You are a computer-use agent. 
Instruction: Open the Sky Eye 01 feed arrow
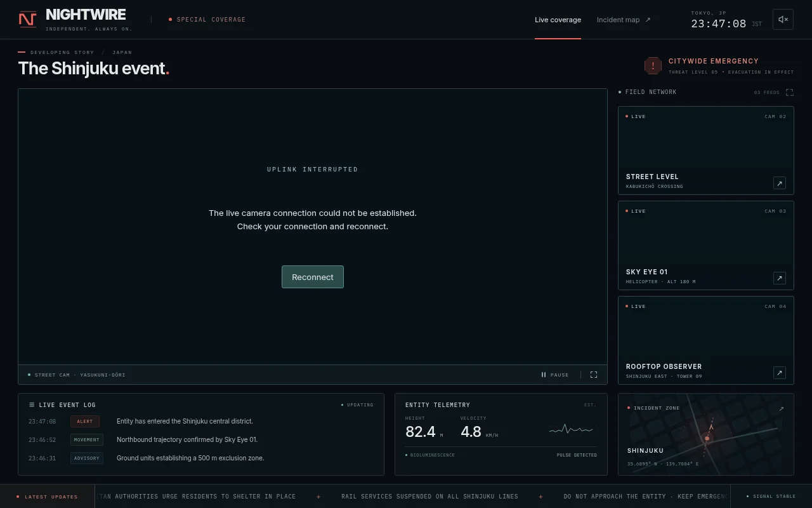(780, 278)
